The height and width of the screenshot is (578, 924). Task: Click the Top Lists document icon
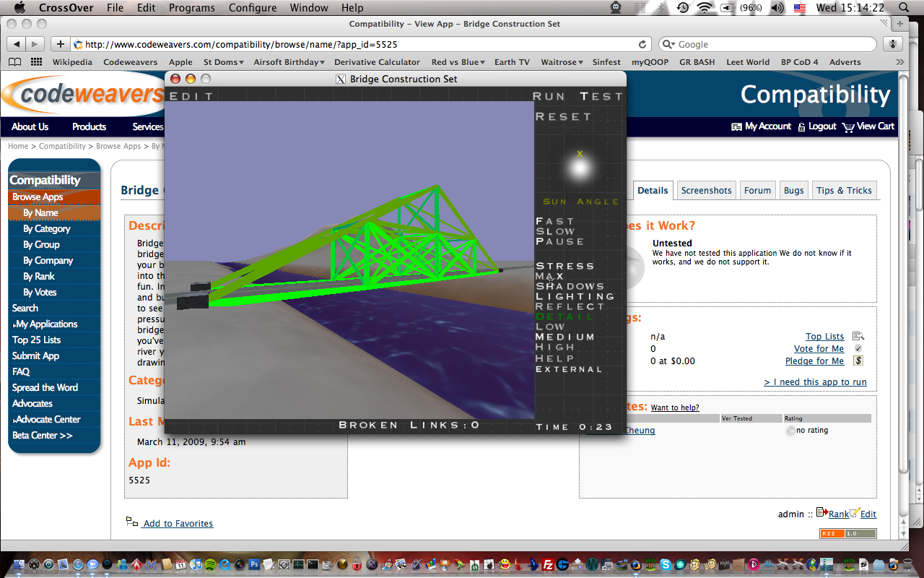858,335
